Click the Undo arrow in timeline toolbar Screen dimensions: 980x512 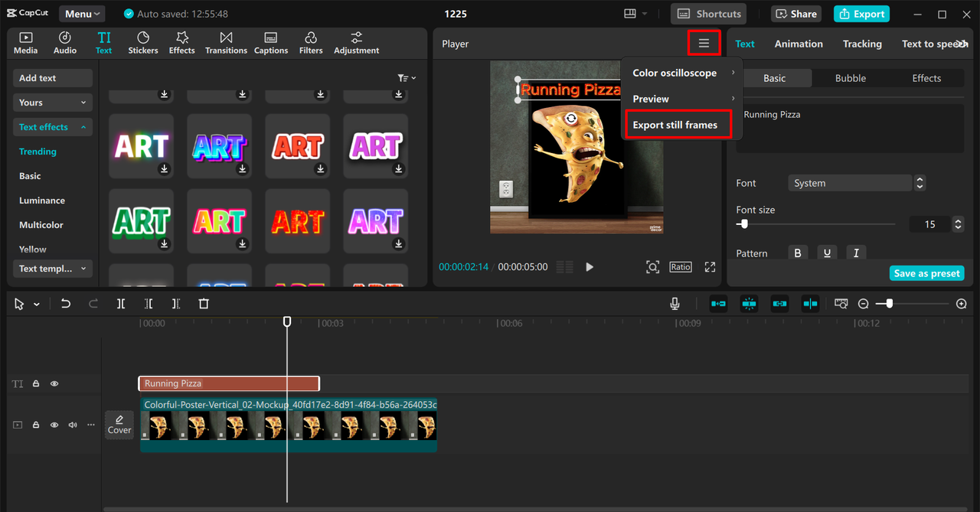pos(66,304)
